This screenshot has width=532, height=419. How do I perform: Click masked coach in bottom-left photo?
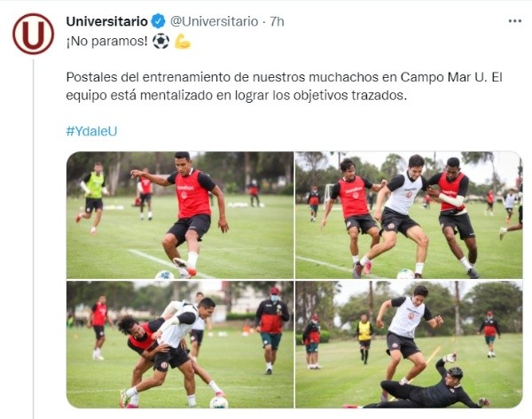point(271,330)
